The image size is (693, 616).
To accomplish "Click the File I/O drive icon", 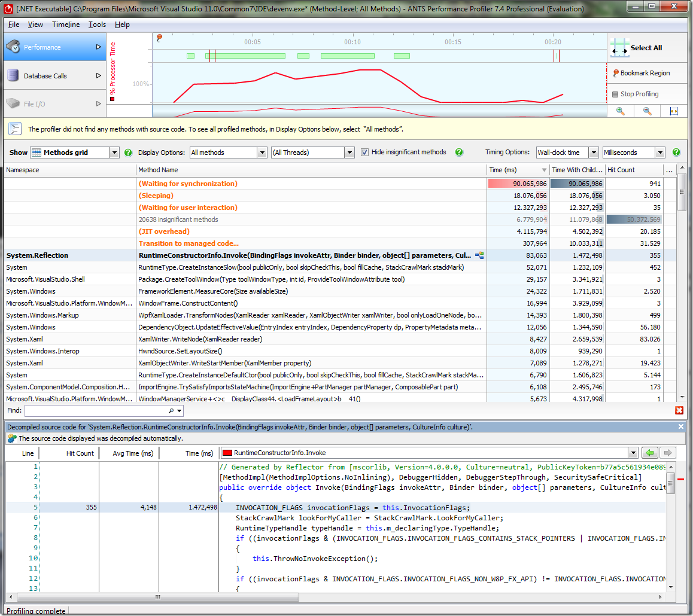I will [13, 103].
